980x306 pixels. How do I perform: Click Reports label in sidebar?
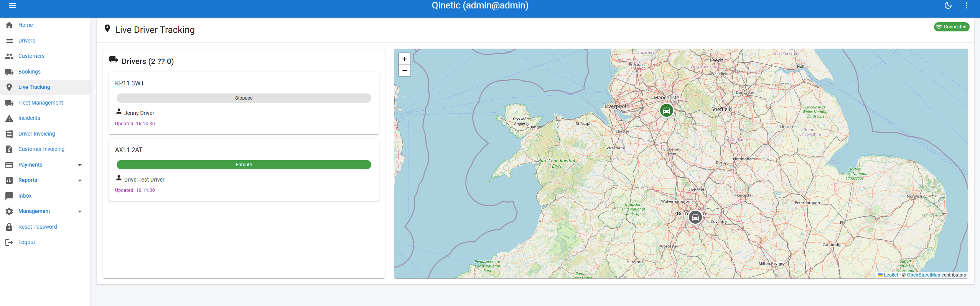click(28, 180)
